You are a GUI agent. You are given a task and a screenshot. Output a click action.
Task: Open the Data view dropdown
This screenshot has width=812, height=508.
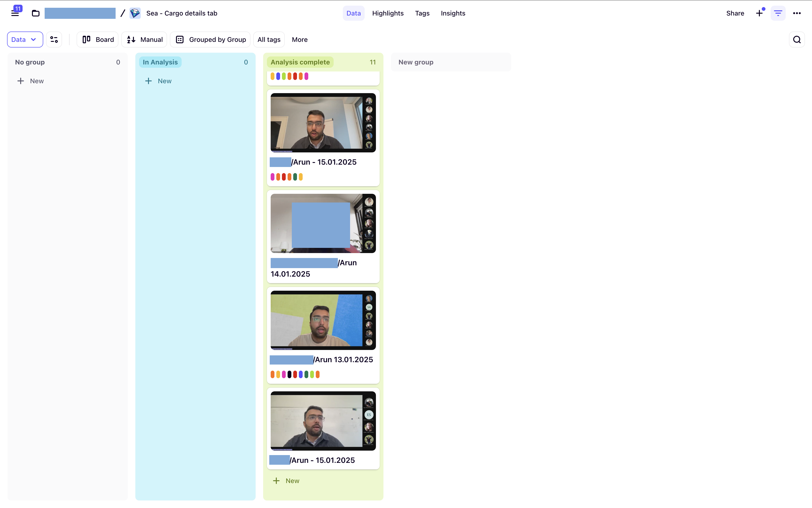pos(25,40)
